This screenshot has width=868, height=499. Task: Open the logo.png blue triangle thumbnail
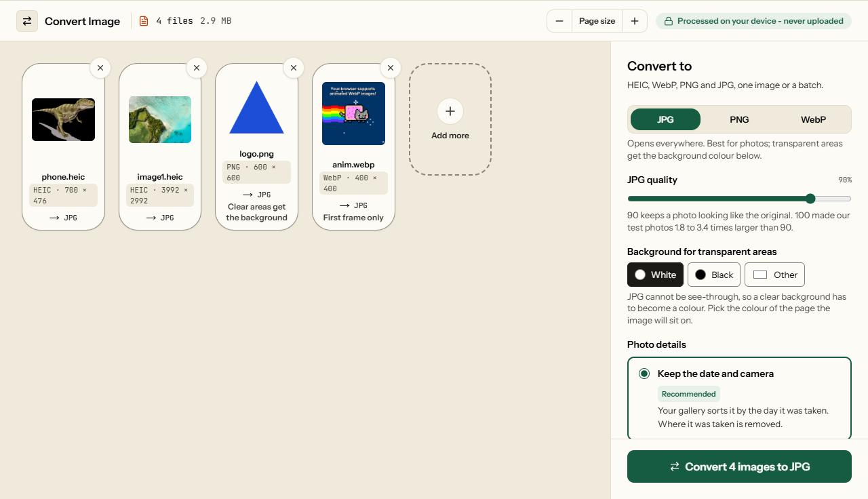(256, 108)
